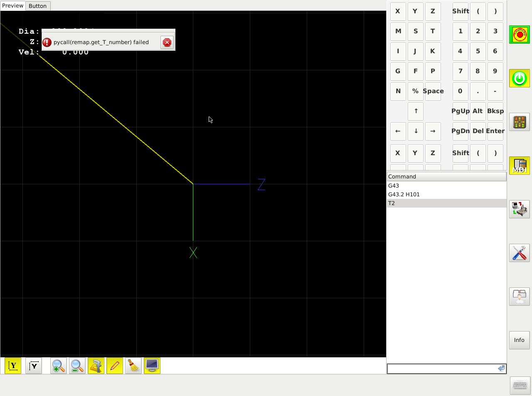Click the Info button
The height and width of the screenshot is (396, 532).
tap(519, 340)
